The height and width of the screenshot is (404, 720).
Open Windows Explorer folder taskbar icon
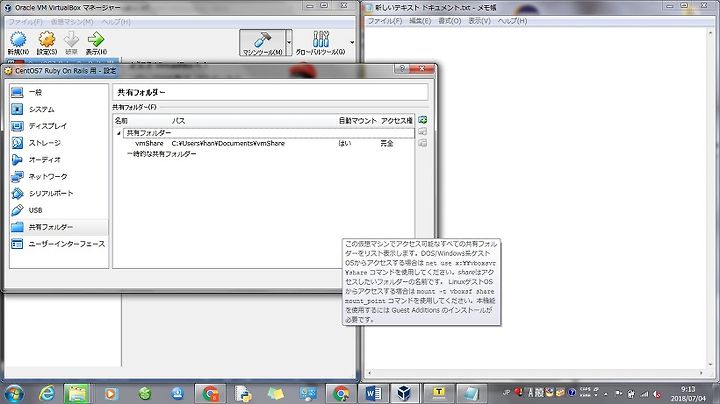click(x=77, y=393)
